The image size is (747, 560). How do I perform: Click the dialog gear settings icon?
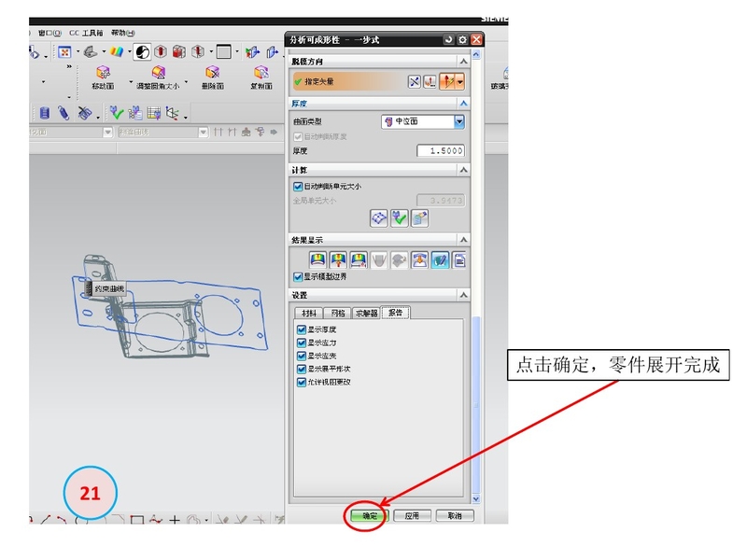pos(462,40)
